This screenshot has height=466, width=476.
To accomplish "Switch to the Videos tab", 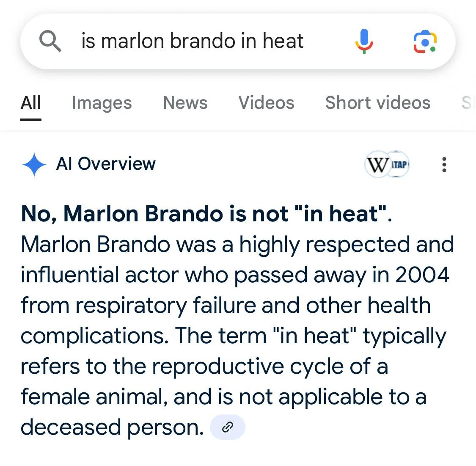I will [x=266, y=102].
